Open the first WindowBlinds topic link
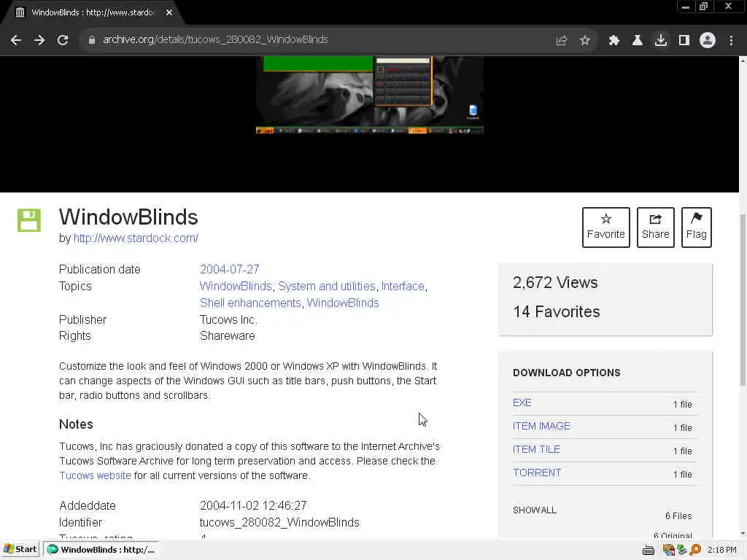Viewport: 747px width, 560px height. pos(236,286)
